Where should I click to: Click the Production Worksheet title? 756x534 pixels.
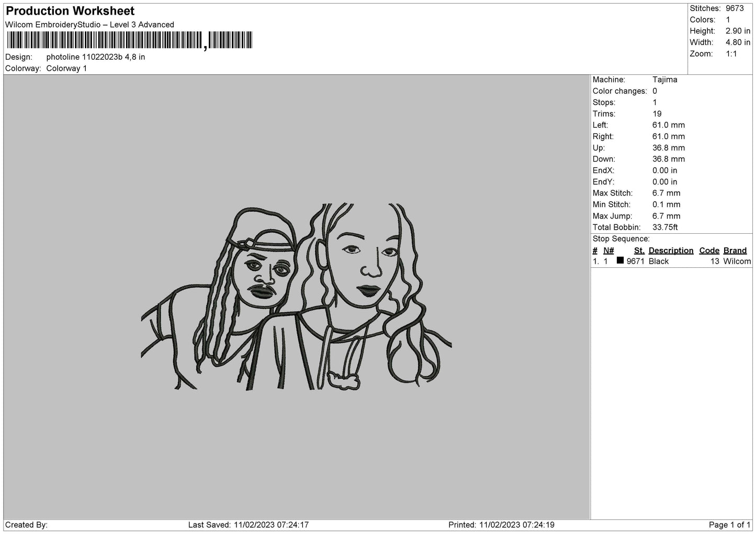[x=70, y=11]
